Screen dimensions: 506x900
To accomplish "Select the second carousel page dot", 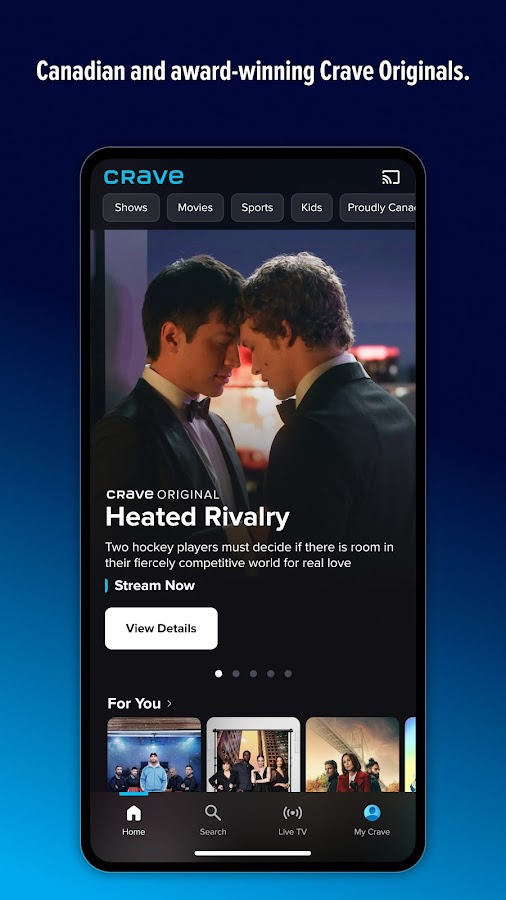I will (236, 673).
